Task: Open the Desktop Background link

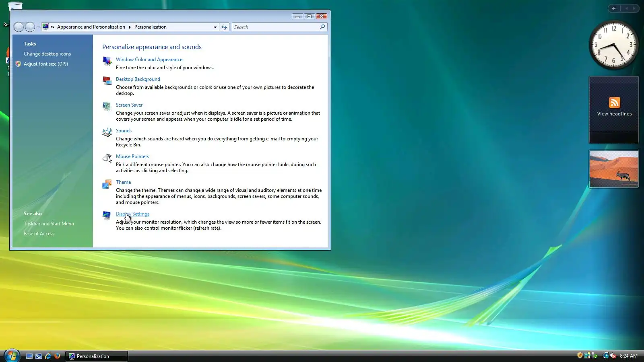Action: point(138,79)
